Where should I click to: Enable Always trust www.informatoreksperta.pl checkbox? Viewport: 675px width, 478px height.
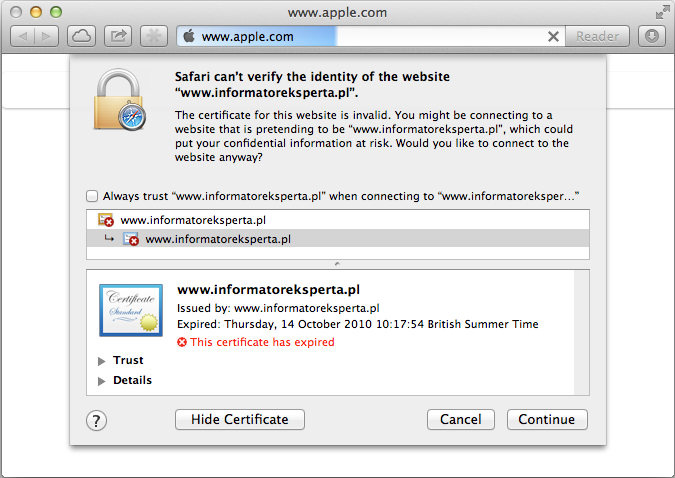click(92, 196)
